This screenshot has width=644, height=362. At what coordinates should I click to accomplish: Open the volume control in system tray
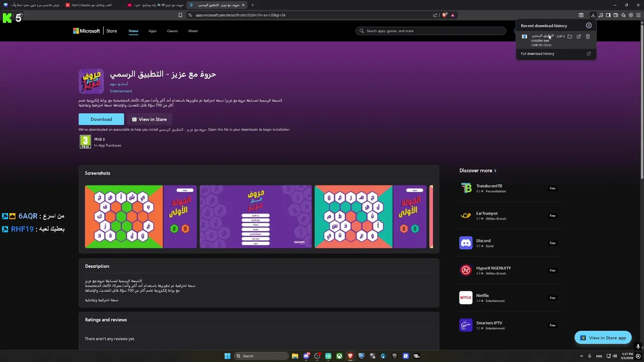click(x=615, y=356)
